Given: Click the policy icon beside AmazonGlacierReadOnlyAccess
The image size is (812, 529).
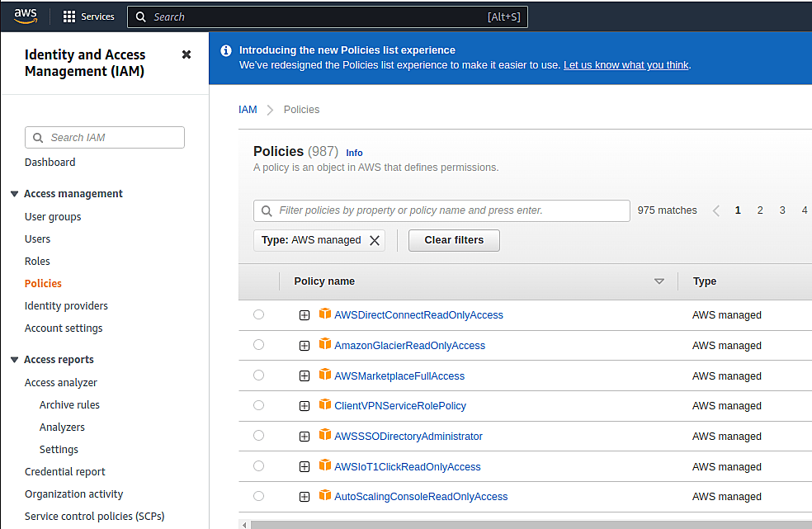Looking at the screenshot, I should (326, 345).
